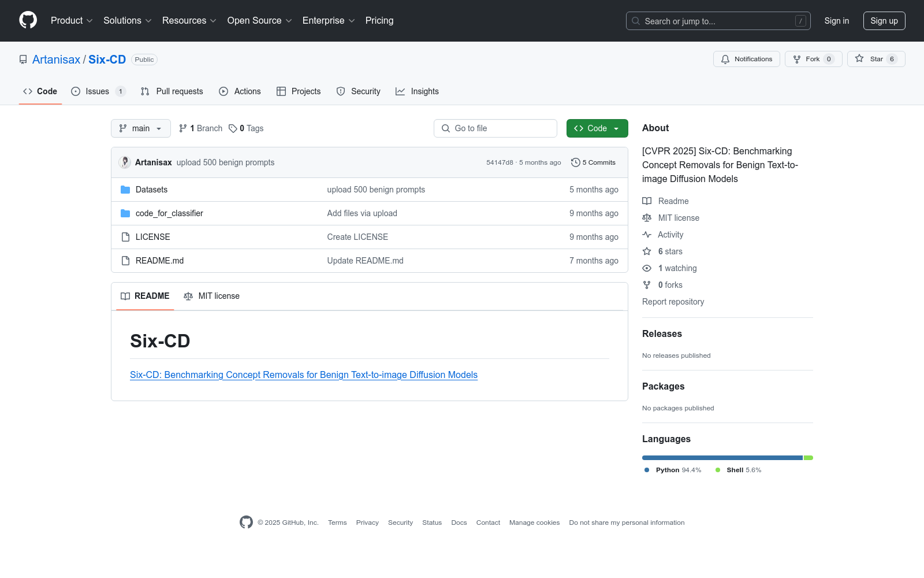Viewport: 924px width, 578px height.
Task: Click the Shell segment of language bar
Action: (808, 458)
